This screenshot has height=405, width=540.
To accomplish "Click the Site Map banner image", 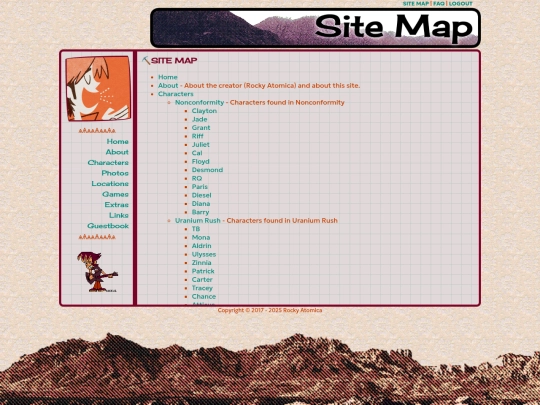I will (315, 28).
